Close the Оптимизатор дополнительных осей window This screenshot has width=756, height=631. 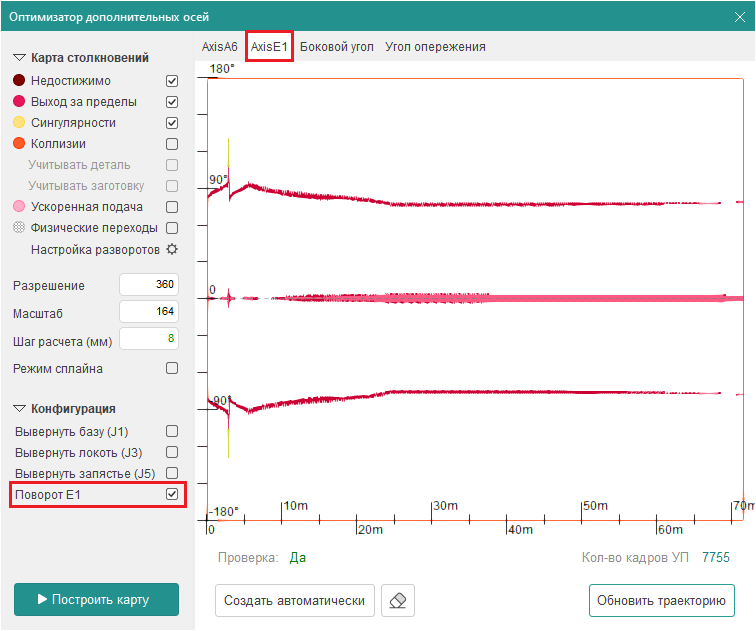tap(740, 18)
